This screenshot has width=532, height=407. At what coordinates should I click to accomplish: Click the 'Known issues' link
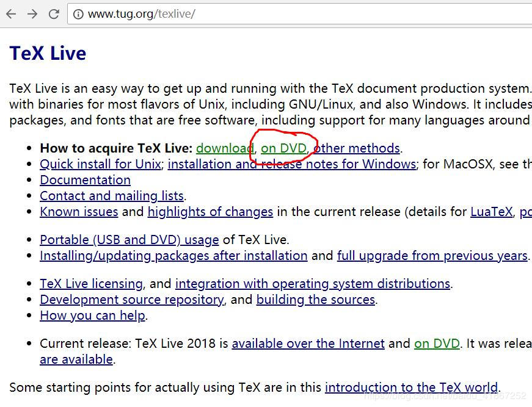(x=79, y=212)
